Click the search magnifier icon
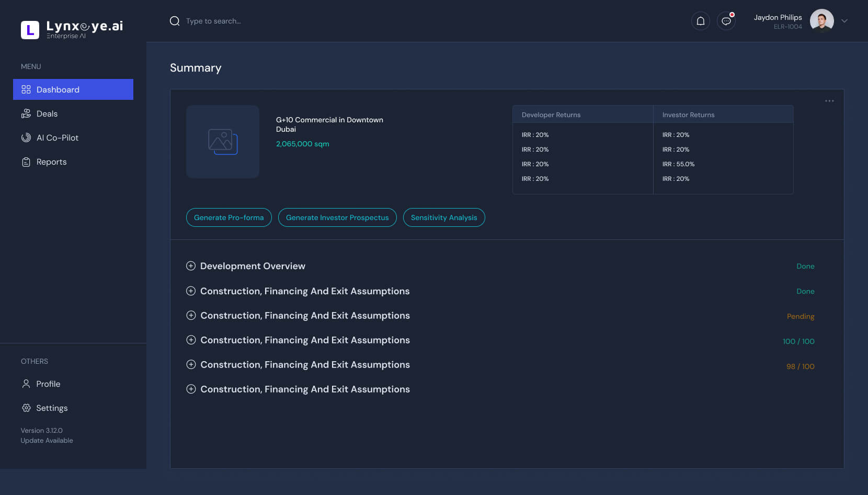Image resolution: width=868 pixels, height=495 pixels. [x=175, y=21]
